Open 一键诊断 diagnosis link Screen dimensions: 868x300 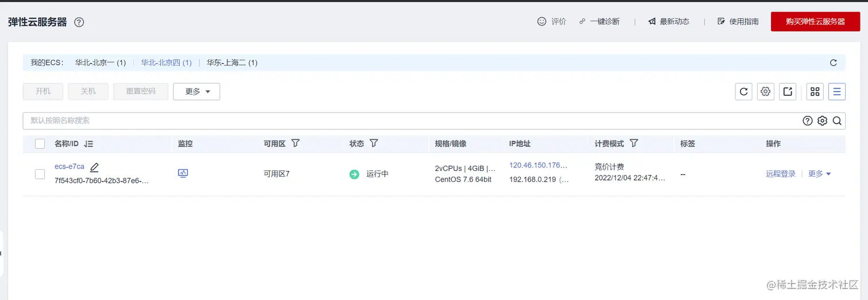click(599, 21)
